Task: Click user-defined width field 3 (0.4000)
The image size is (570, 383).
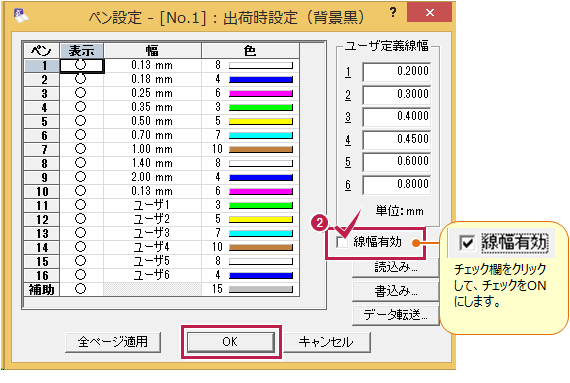Action: (396, 117)
